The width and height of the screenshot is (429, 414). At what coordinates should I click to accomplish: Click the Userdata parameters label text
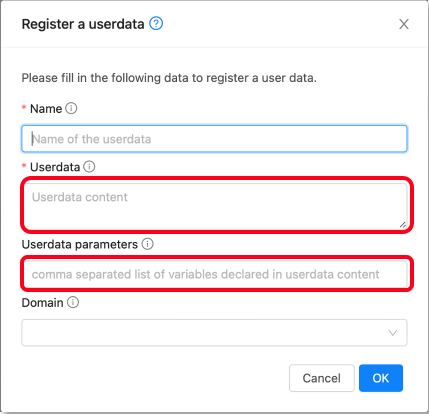(80, 244)
